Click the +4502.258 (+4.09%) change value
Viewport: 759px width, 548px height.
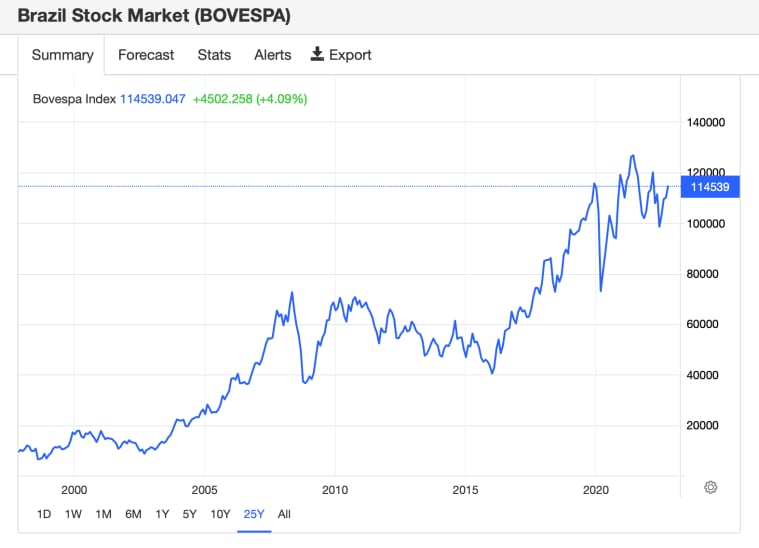(250, 99)
